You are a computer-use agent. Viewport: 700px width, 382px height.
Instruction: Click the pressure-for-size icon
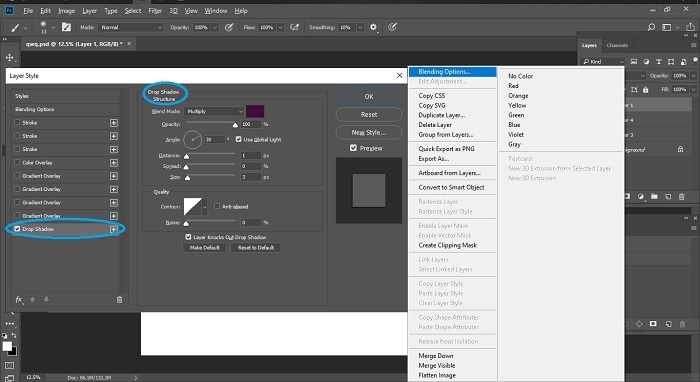392,27
